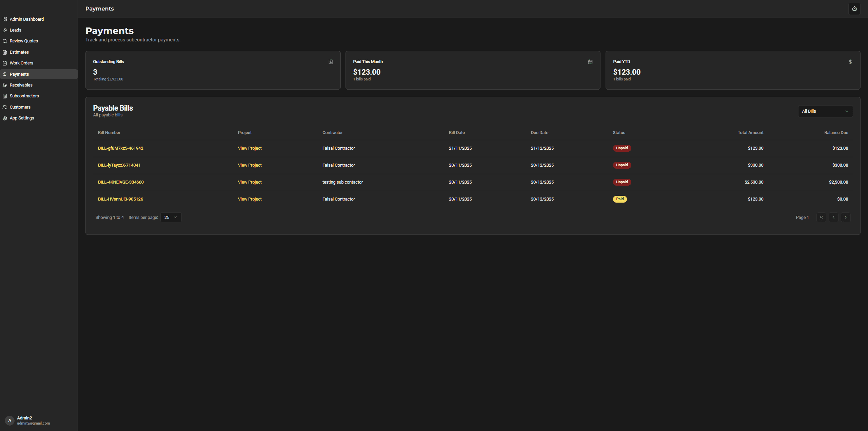Click the Admin Dashboard grid icon

click(5, 19)
